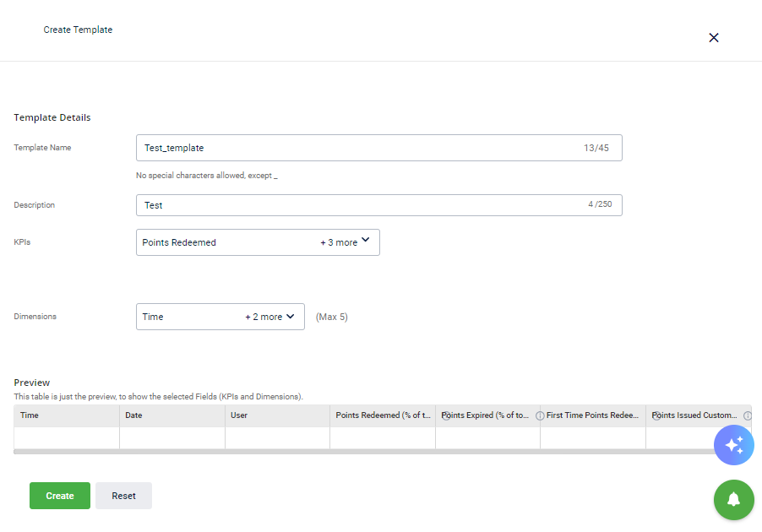
Task: Click the '+ 3 more' text in KPIs
Action: (339, 242)
